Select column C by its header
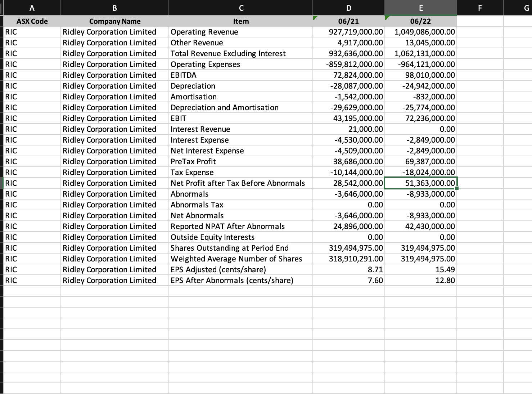The height and width of the screenshot is (394, 532). (241, 8)
